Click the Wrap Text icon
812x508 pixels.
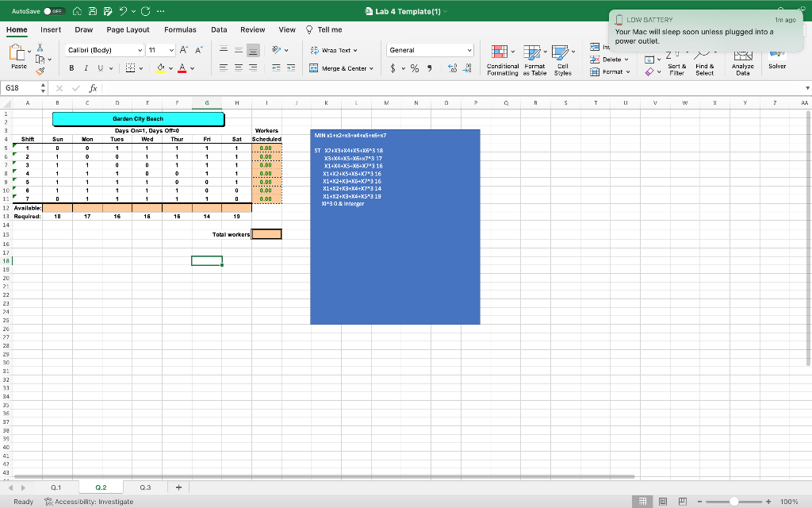(313, 49)
